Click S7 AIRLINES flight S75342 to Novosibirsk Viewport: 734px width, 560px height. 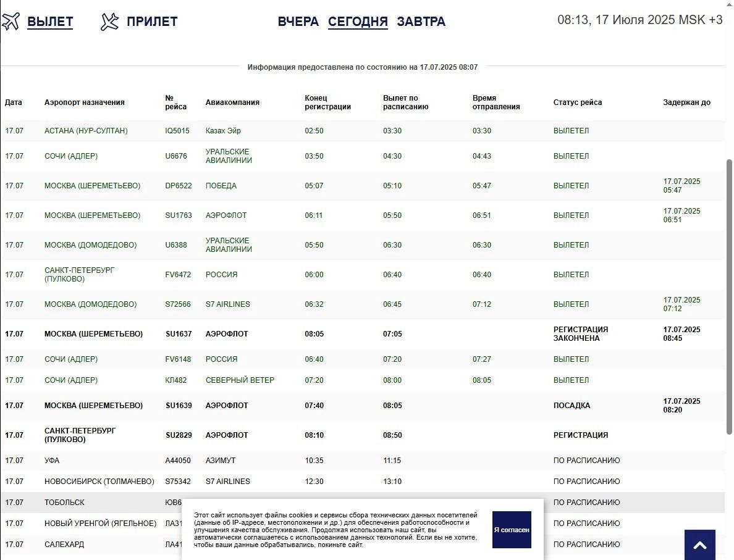point(227,482)
